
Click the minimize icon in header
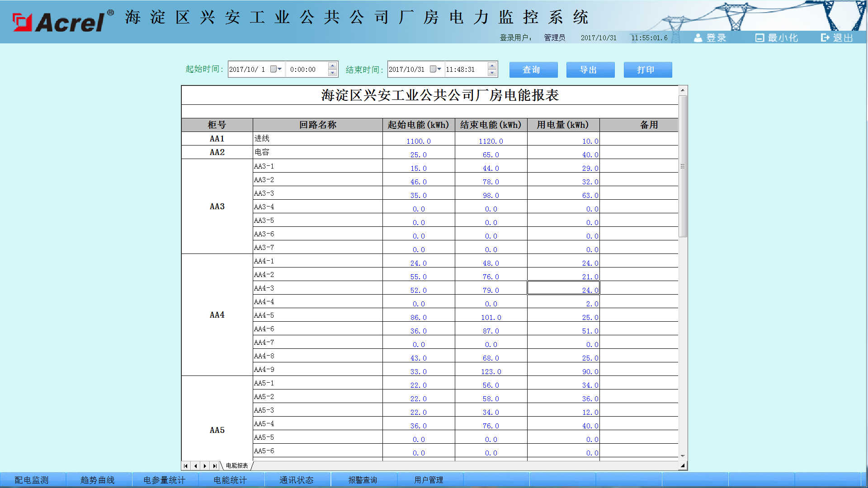coord(759,38)
